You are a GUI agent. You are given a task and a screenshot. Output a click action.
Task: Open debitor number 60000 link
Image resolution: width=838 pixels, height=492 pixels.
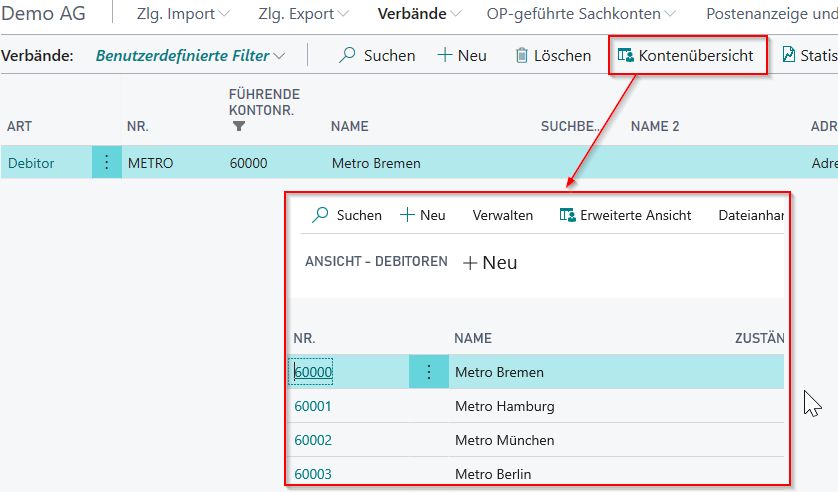313,372
